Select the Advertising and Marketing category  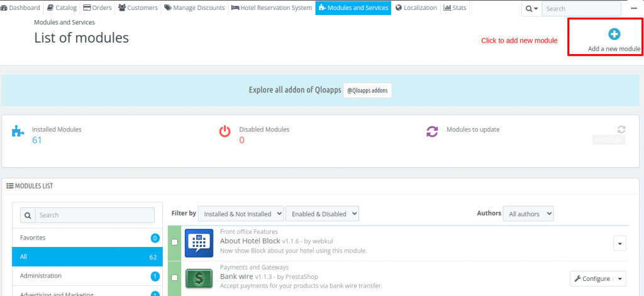pos(87,292)
